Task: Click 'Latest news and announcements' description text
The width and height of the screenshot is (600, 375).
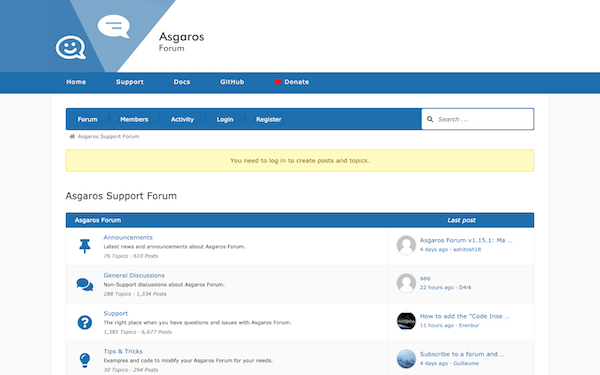Action: (174, 247)
